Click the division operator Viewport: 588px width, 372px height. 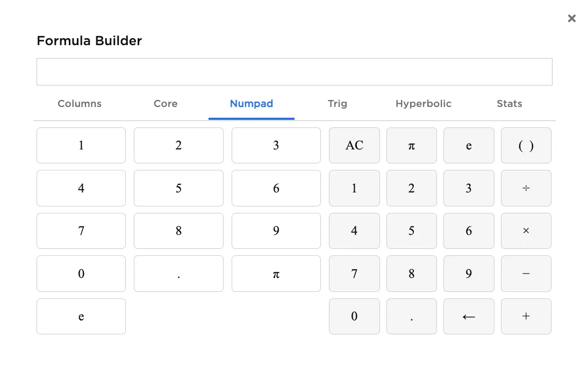click(x=526, y=188)
